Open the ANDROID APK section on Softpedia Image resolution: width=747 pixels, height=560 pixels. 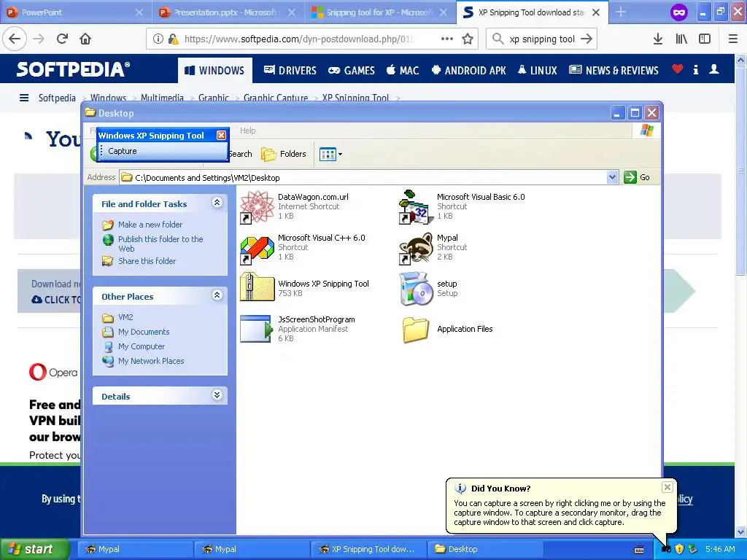click(469, 71)
